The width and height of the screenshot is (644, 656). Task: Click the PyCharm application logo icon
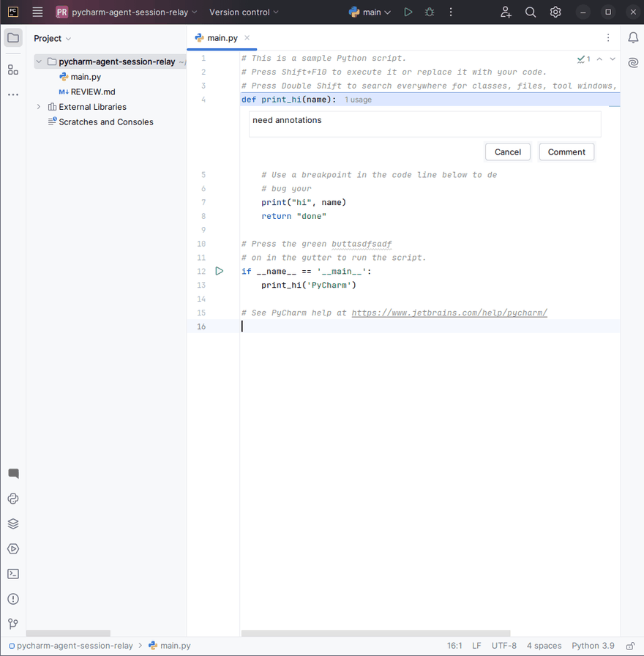tap(13, 12)
